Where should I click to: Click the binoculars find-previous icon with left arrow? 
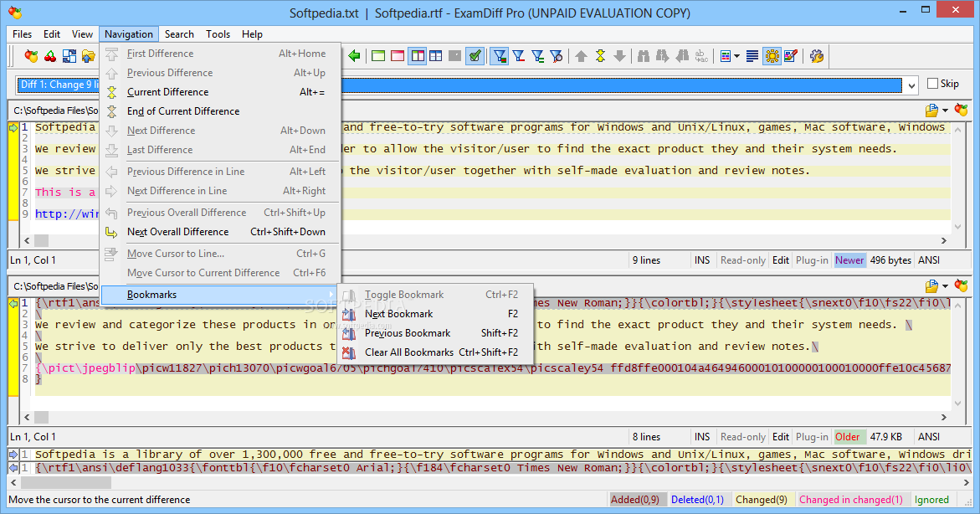[x=682, y=56]
